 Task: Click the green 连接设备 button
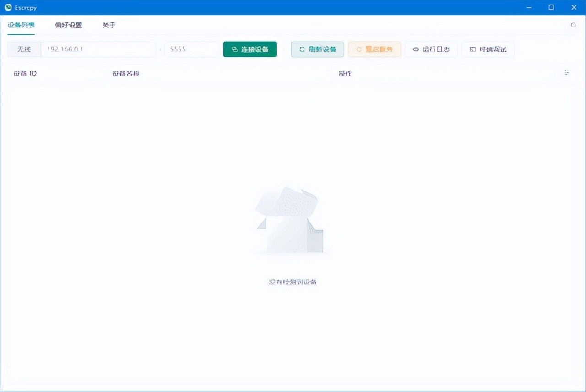(x=250, y=49)
